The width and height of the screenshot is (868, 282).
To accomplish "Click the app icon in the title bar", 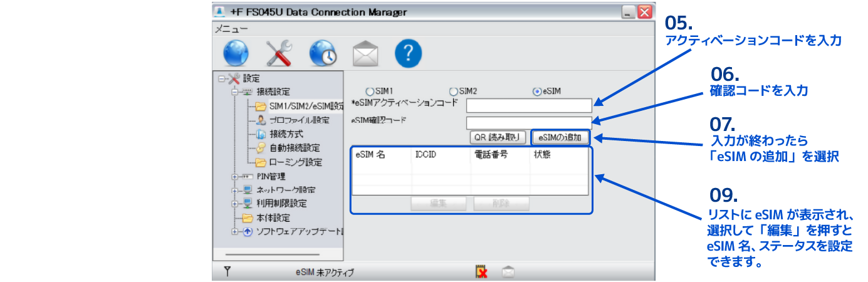I will click(221, 12).
